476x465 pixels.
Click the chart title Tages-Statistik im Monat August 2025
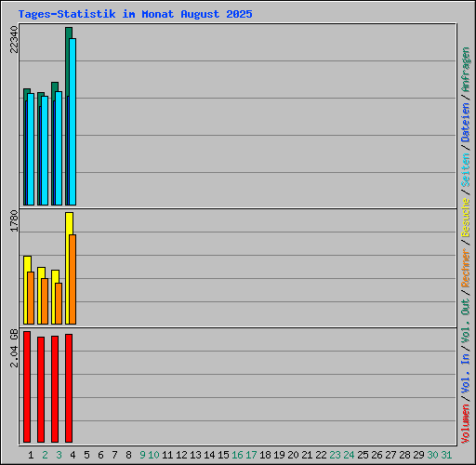click(135, 14)
